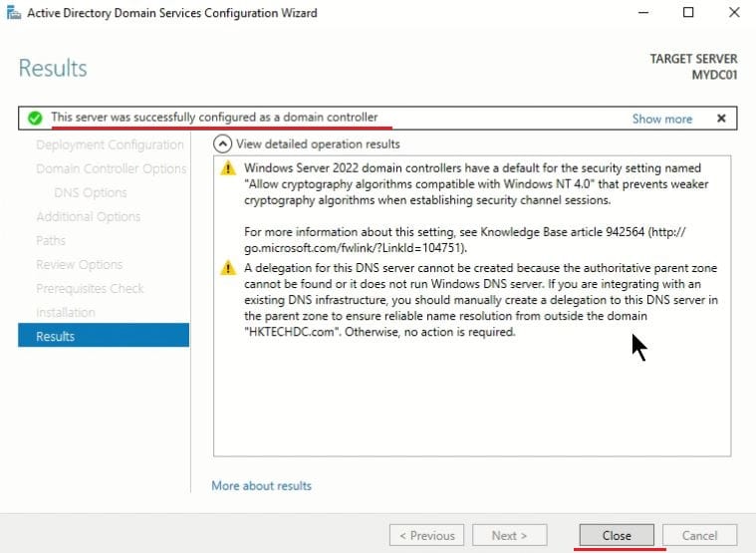Click the Knowledge Base article 942564 text
Image resolution: width=756 pixels, height=553 pixels.
point(562,232)
